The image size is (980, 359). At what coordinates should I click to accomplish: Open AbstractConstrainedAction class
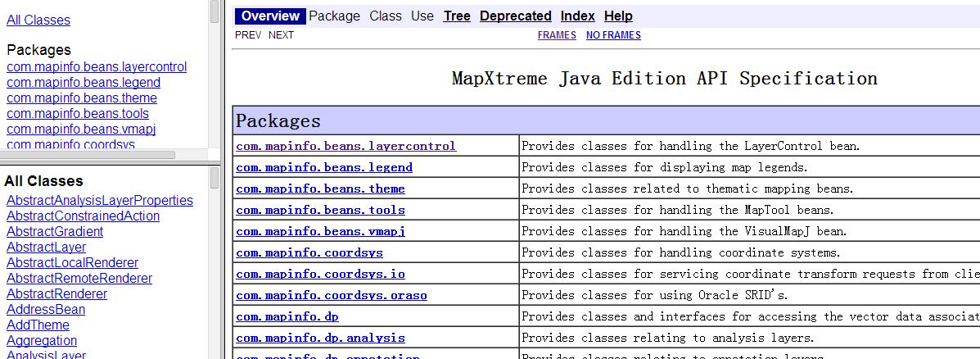coord(84,216)
